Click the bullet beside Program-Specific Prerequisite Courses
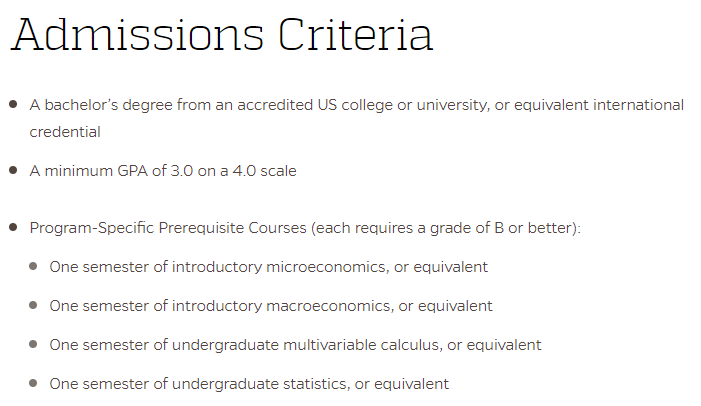 (13, 228)
